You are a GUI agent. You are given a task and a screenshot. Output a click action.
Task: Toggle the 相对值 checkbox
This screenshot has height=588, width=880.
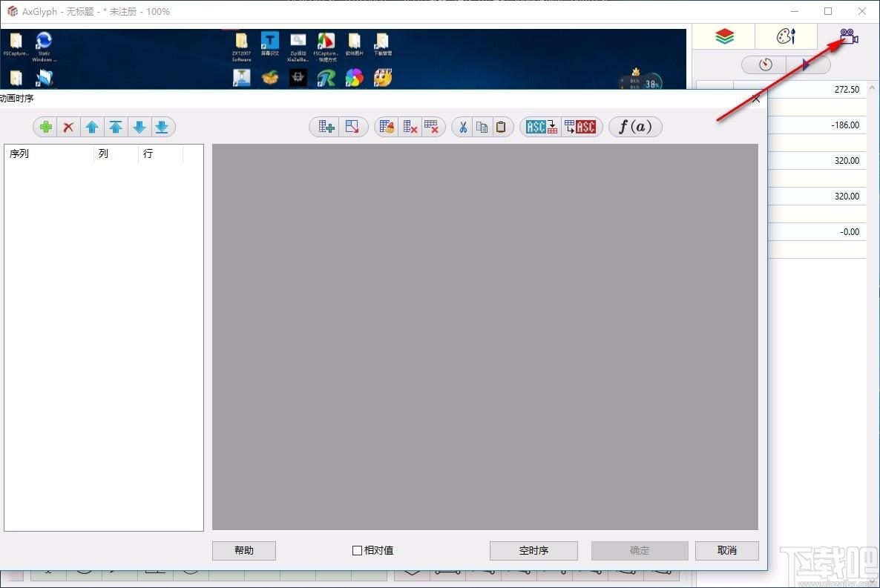click(x=357, y=550)
